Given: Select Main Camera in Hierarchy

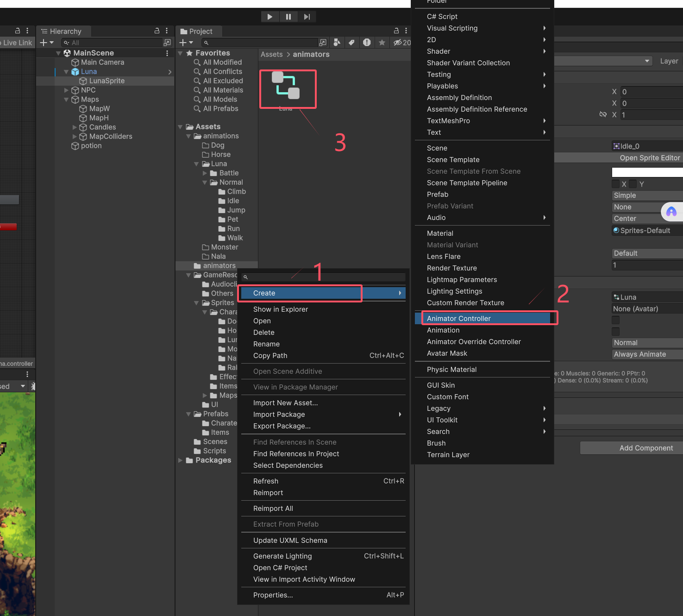Looking at the screenshot, I should 102,63.
